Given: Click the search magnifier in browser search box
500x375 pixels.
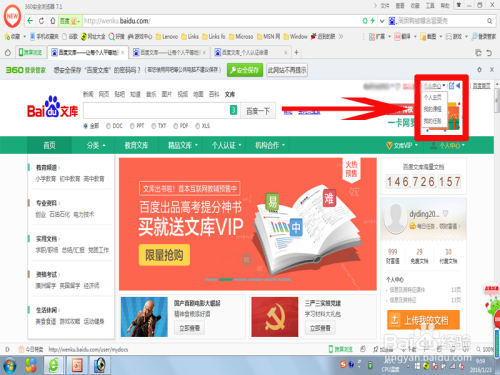Looking at the screenshot, I should (x=489, y=21).
